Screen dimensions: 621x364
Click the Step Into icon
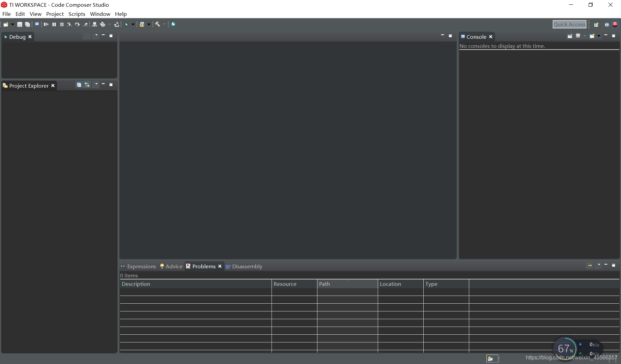point(69,24)
